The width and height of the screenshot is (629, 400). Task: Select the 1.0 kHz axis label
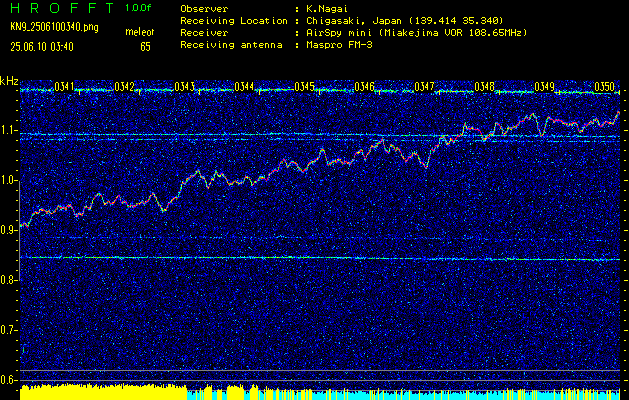pyautogui.click(x=9, y=181)
